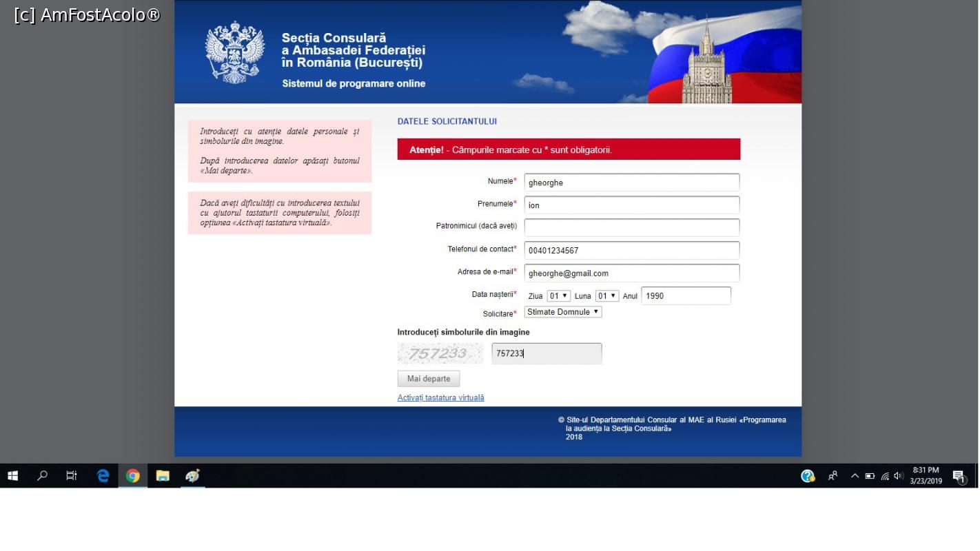
Task: Click the captcha symbols input box
Action: pos(547,353)
